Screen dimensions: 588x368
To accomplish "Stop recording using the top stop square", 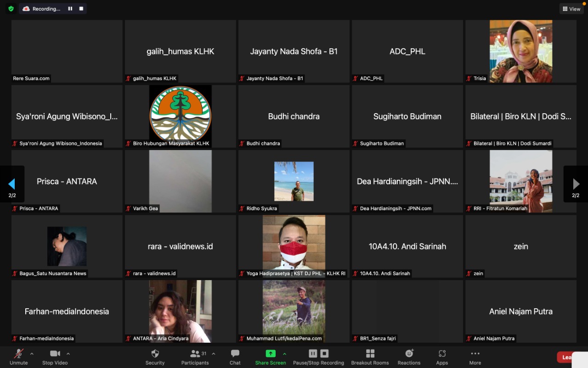I will click(x=81, y=9).
